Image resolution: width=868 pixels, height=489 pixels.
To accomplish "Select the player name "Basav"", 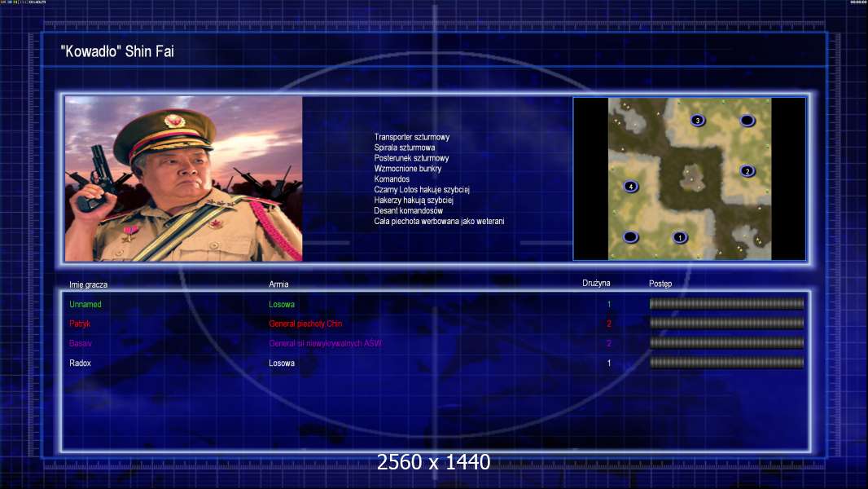I will tap(81, 343).
